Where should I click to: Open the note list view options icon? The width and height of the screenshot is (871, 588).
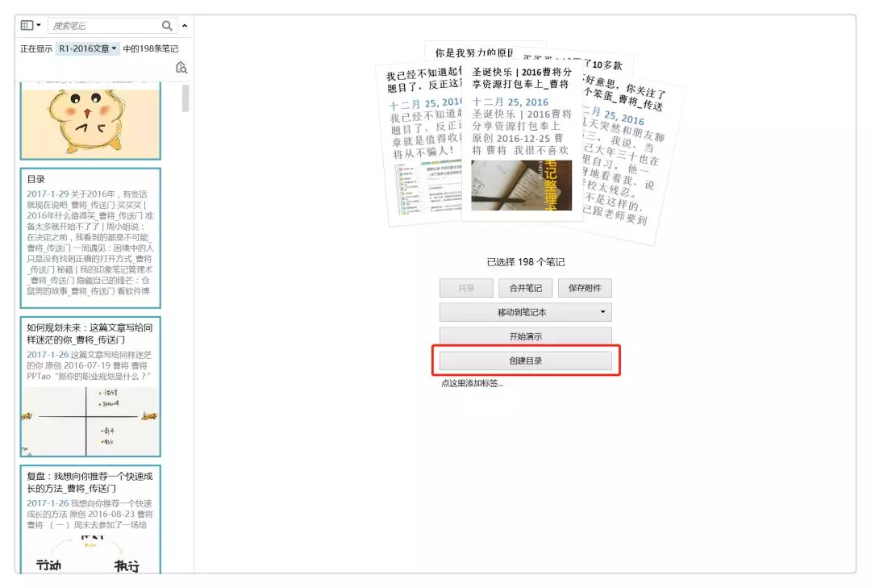click(27, 26)
